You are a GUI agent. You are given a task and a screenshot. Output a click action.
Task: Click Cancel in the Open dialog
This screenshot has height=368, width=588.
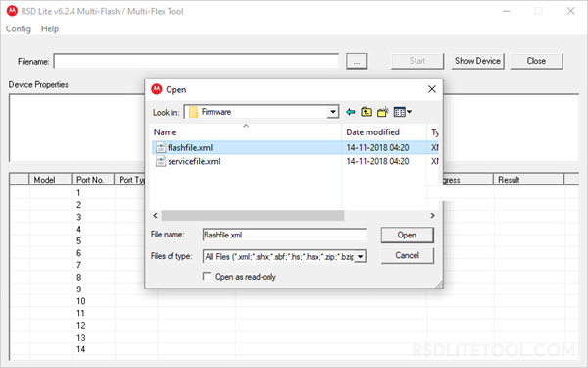408,255
